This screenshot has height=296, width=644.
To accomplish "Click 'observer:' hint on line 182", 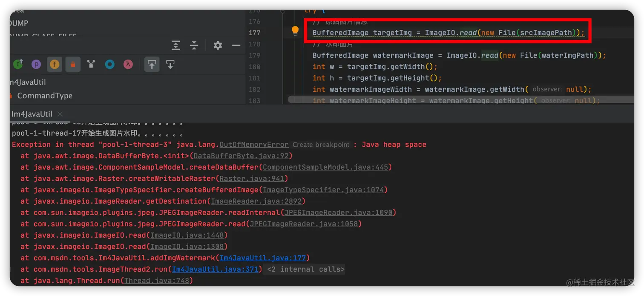I will pyautogui.click(x=547, y=89).
